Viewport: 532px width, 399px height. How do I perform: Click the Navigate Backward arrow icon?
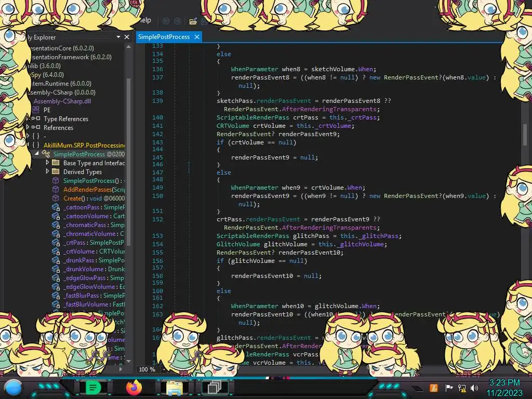click(166, 21)
